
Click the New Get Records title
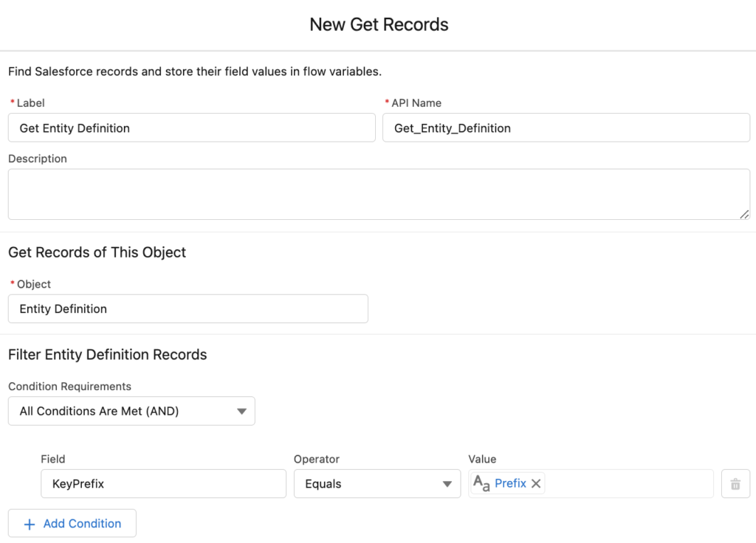pyautogui.click(x=379, y=24)
